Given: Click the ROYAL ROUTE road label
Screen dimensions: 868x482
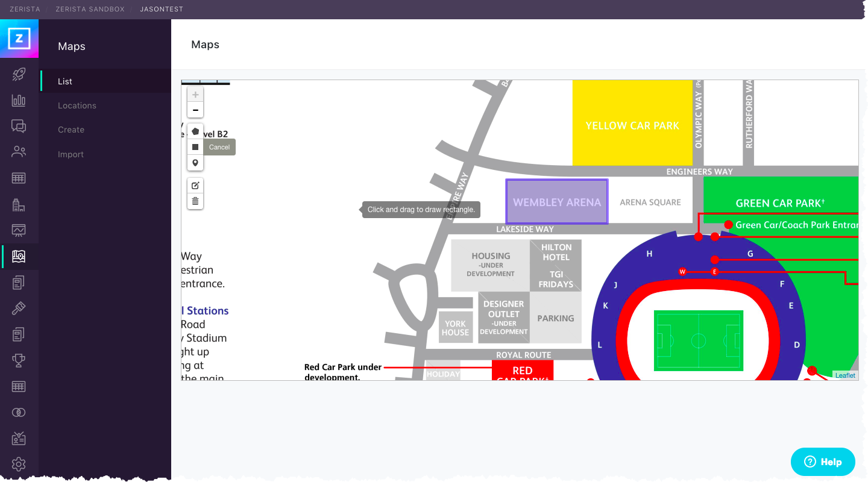Looking at the screenshot, I should pyautogui.click(x=523, y=355).
